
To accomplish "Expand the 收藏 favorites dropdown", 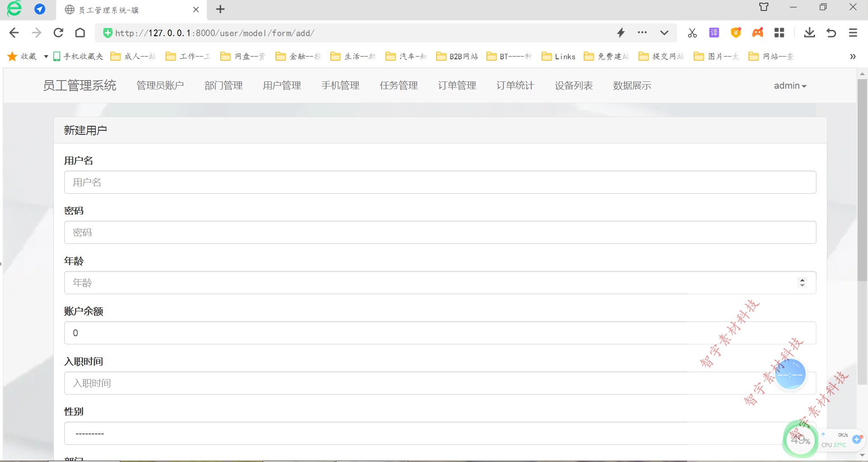I will [x=45, y=56].
